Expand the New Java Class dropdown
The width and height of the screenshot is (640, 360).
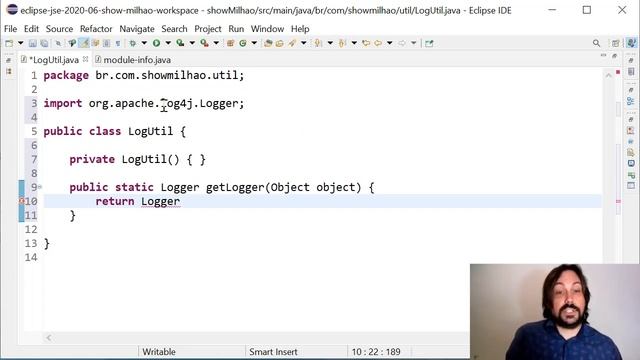(x=254, y=43)
